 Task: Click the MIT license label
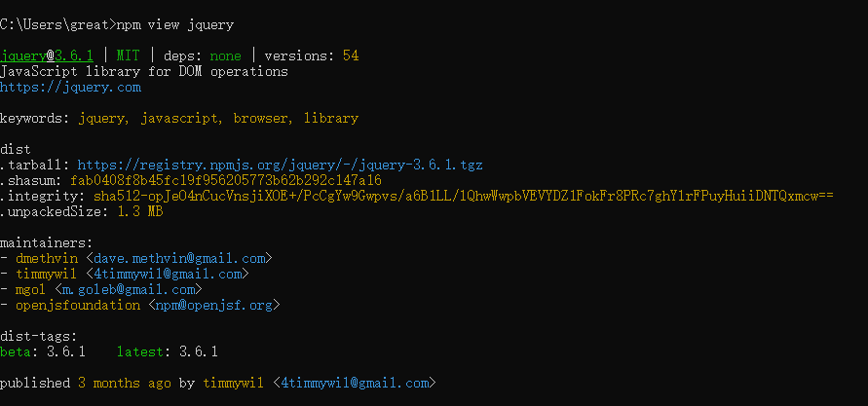point(129,55)
